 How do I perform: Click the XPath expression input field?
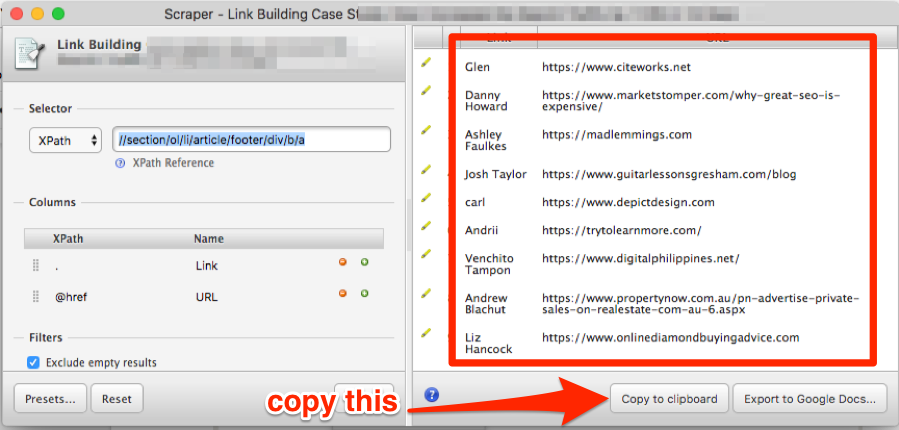click(x=251, y=140)
